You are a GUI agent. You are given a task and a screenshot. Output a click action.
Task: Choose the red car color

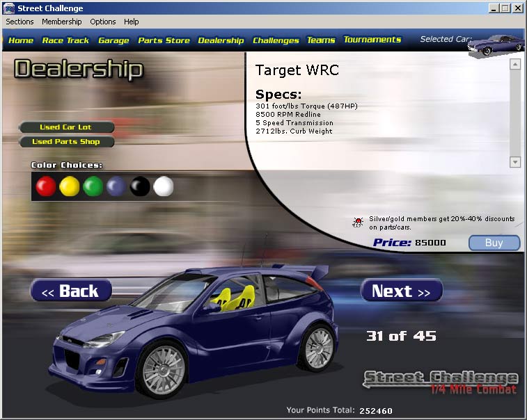(x=46, y=186)
